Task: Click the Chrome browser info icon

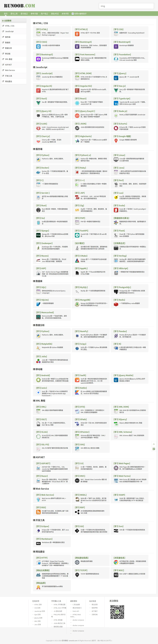Action: coord(116,562)
